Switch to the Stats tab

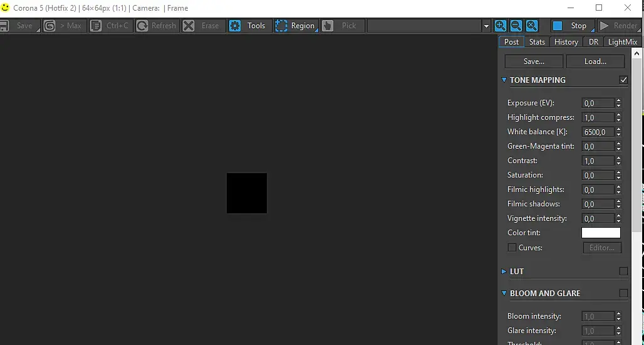click(537, 42)
